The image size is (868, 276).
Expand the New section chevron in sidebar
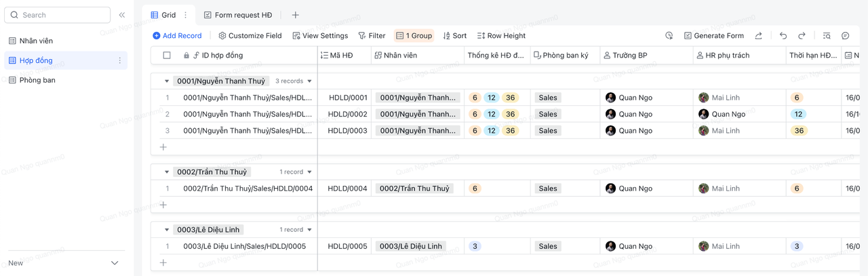click(x=115, y=263)
